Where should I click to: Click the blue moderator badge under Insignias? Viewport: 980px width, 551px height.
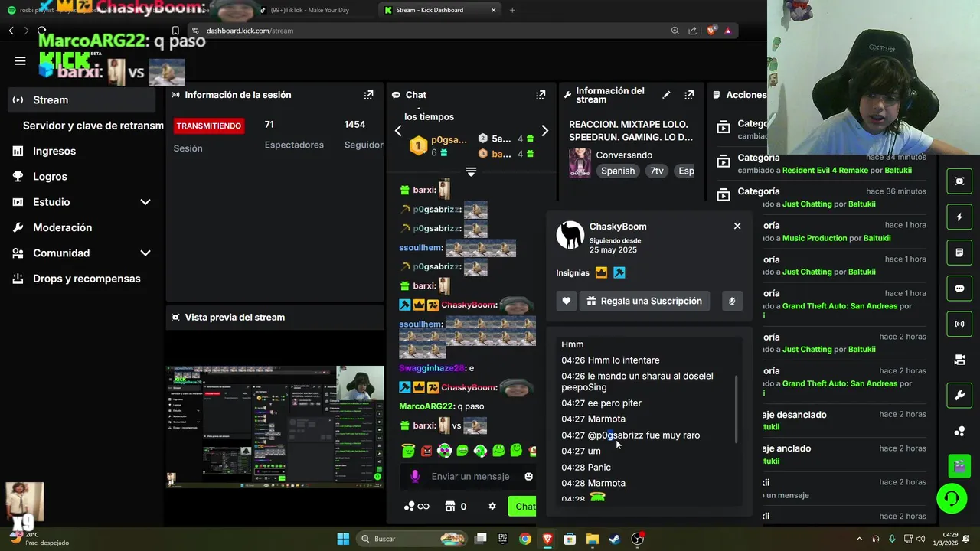click(619, 272)
